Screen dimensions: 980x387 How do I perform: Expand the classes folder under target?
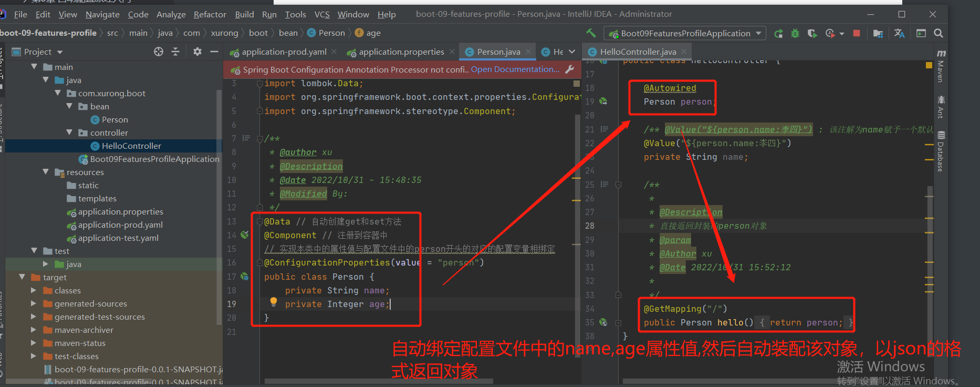click(34, 290)
